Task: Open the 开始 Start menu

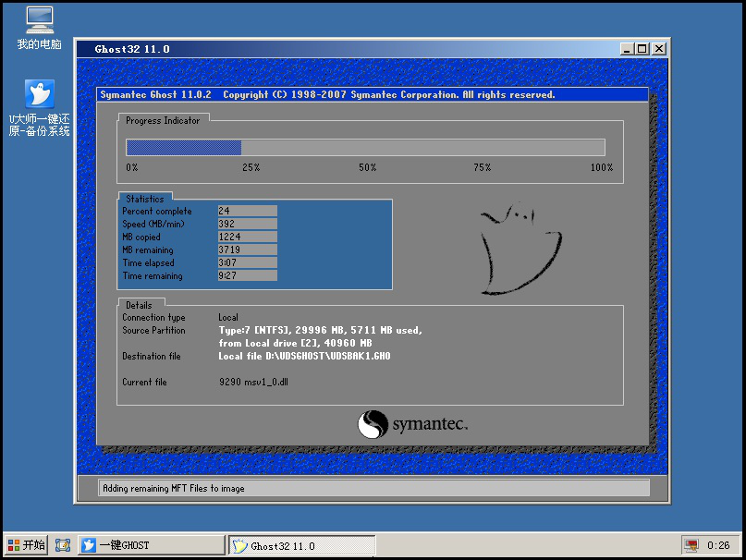Action: tap(26, 545)
